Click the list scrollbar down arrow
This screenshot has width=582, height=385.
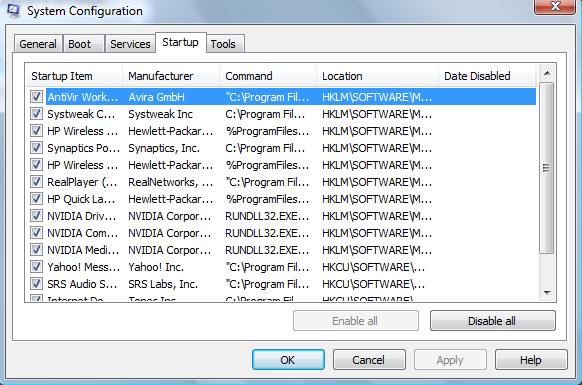547,292
